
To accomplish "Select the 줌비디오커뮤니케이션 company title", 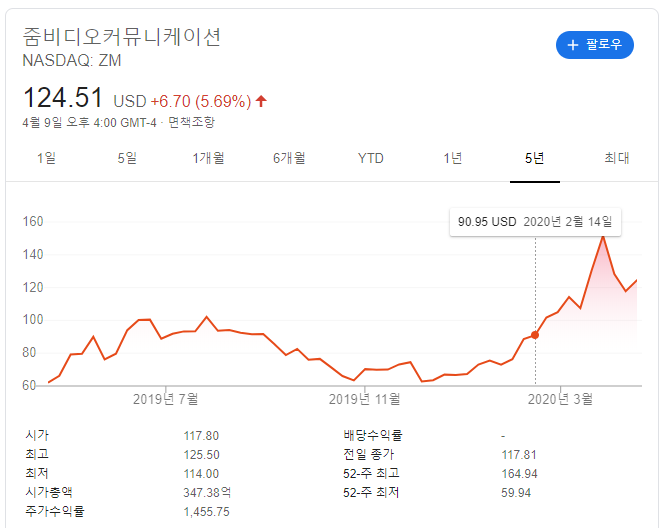I will click(122, 36).
